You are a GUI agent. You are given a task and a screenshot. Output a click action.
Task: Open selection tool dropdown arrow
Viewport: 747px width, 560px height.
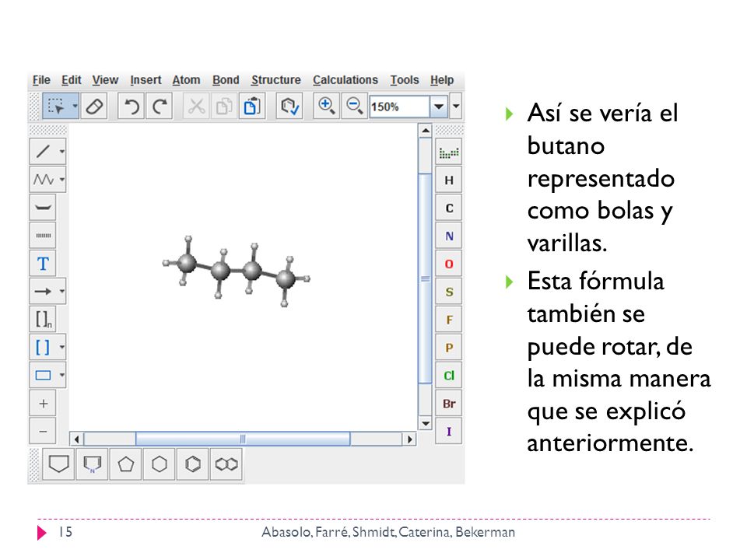75,107
